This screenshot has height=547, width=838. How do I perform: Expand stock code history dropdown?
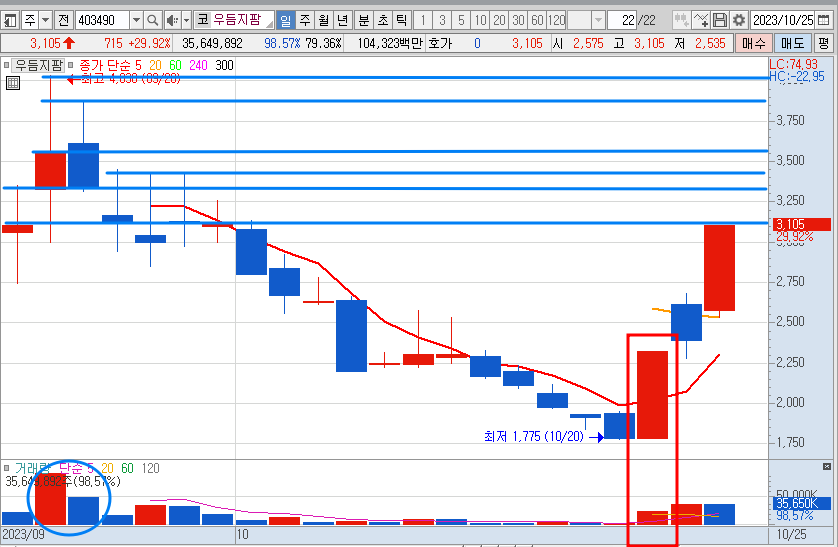click(x=136, y=20)
